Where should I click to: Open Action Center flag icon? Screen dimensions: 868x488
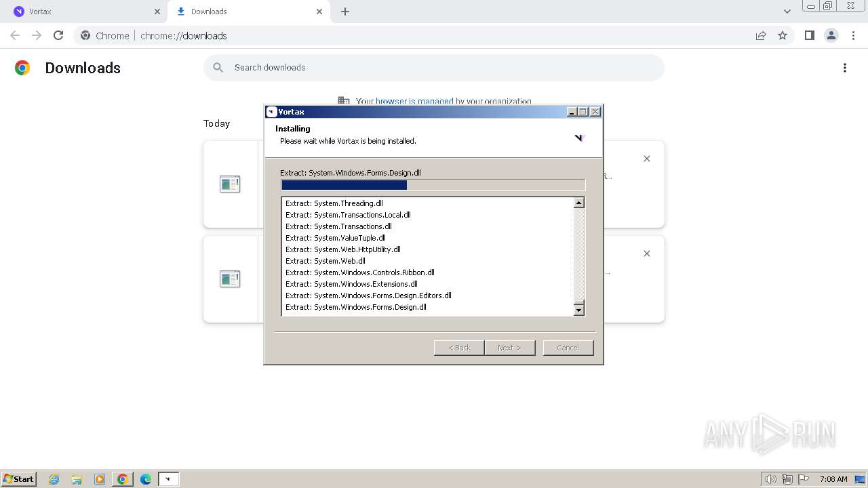pos(804,479)
